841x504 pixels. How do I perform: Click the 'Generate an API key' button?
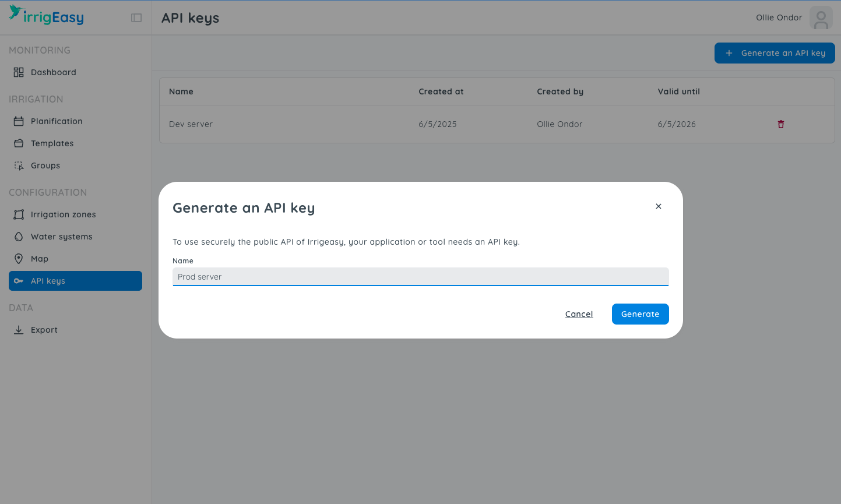pos(775,53)
